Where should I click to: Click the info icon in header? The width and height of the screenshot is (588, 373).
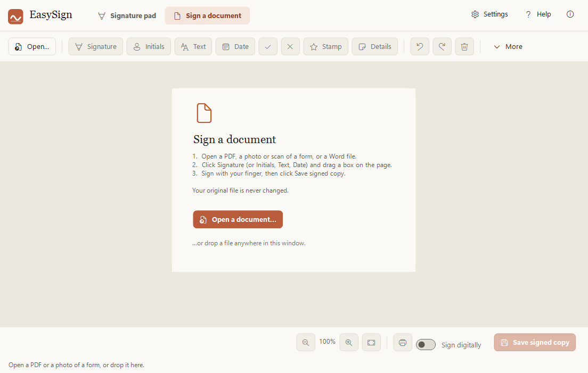click(570, 14)
